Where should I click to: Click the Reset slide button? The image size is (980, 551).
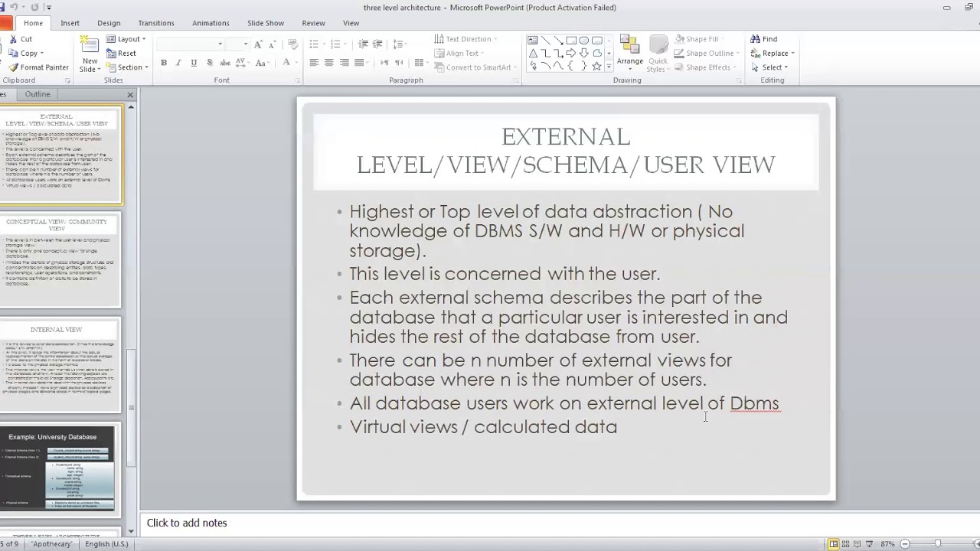[121, 53]
